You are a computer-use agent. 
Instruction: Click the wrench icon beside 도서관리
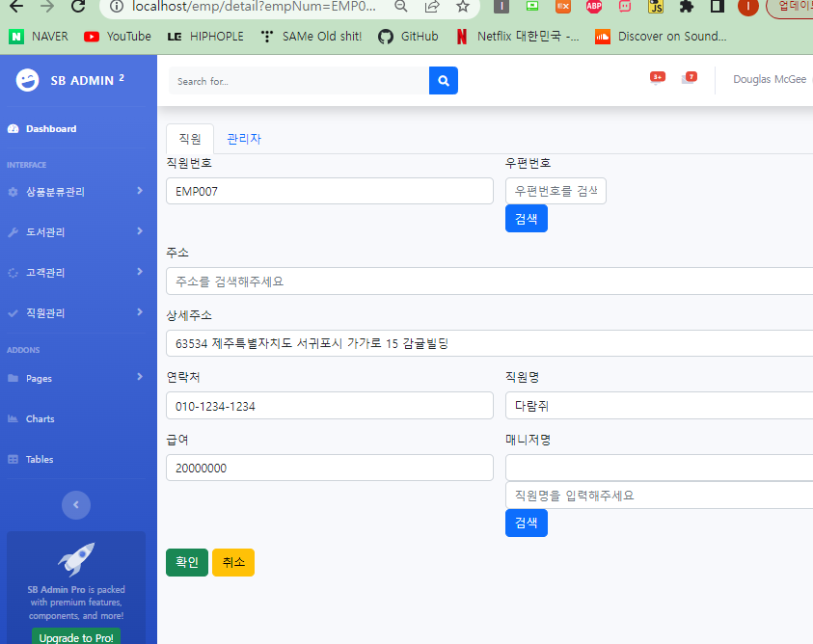tap(13, 232)
